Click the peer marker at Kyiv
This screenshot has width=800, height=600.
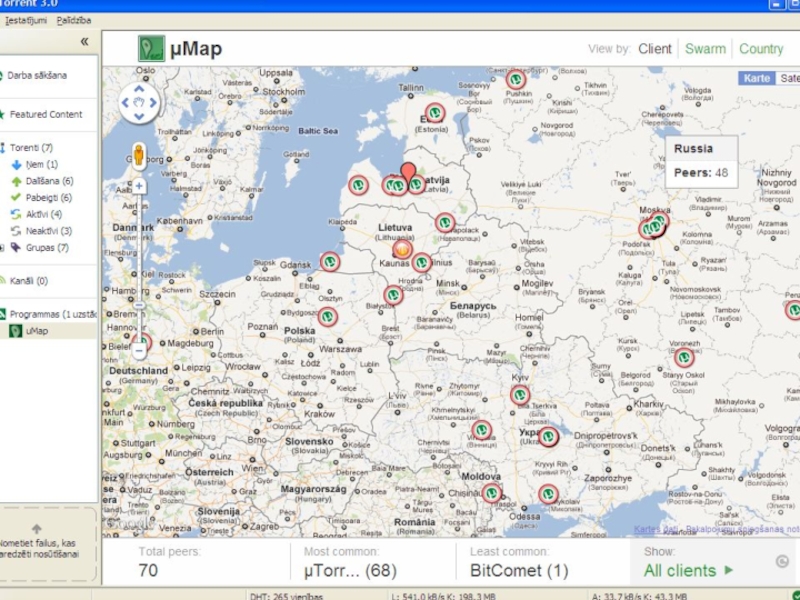(x=520, y=395)
